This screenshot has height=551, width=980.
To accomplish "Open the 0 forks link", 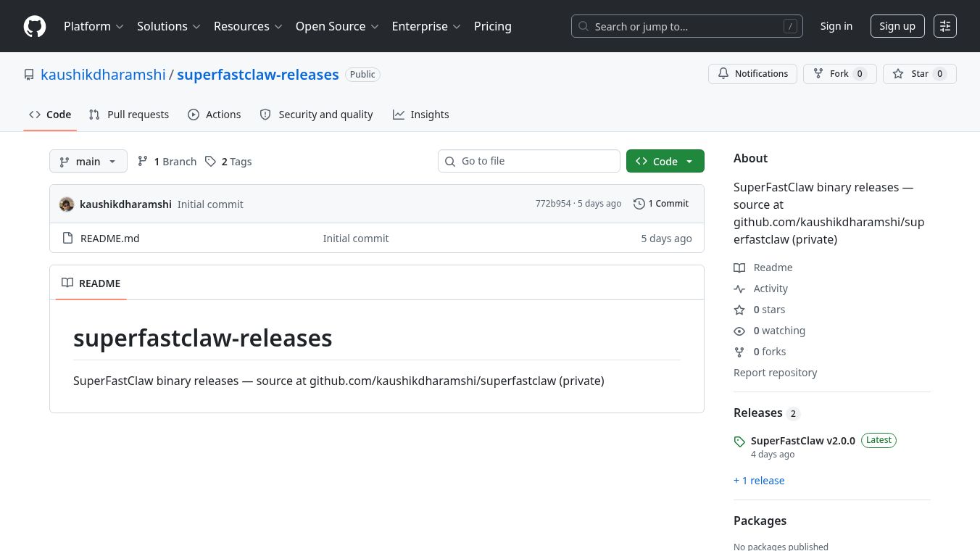I will (760, 352).
